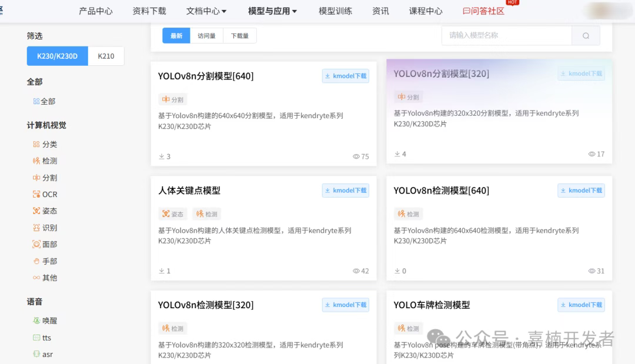Open 产品中心 in top navigation

click(x=96, y=11)
